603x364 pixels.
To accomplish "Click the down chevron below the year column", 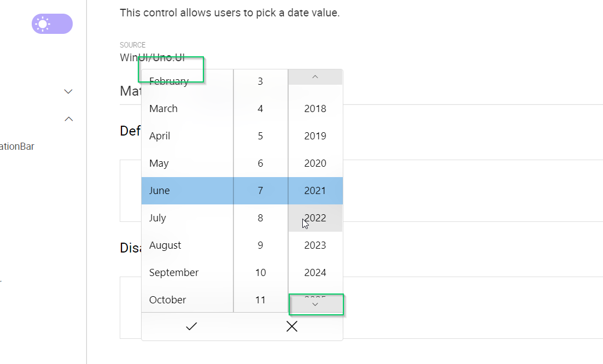I will [315, 304].
